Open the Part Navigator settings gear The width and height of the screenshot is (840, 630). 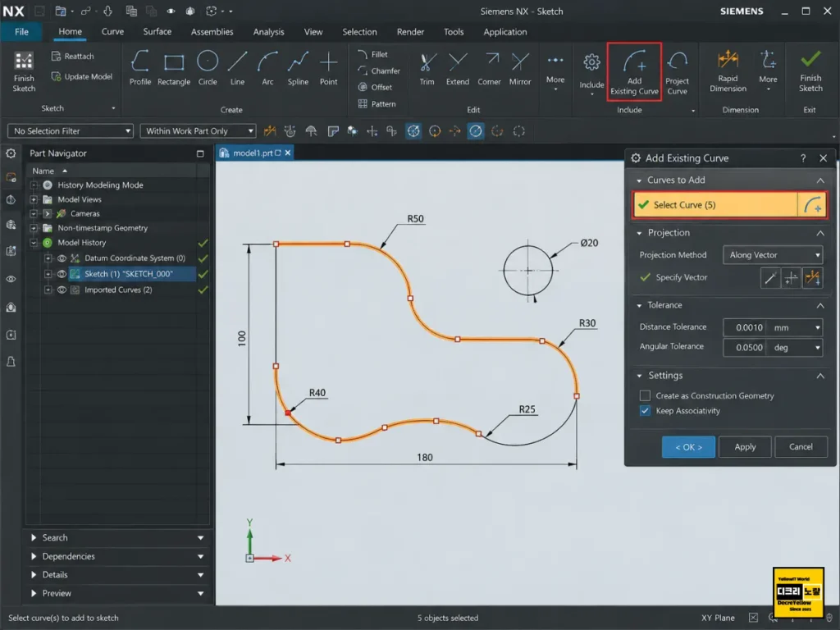click(11, 153)
